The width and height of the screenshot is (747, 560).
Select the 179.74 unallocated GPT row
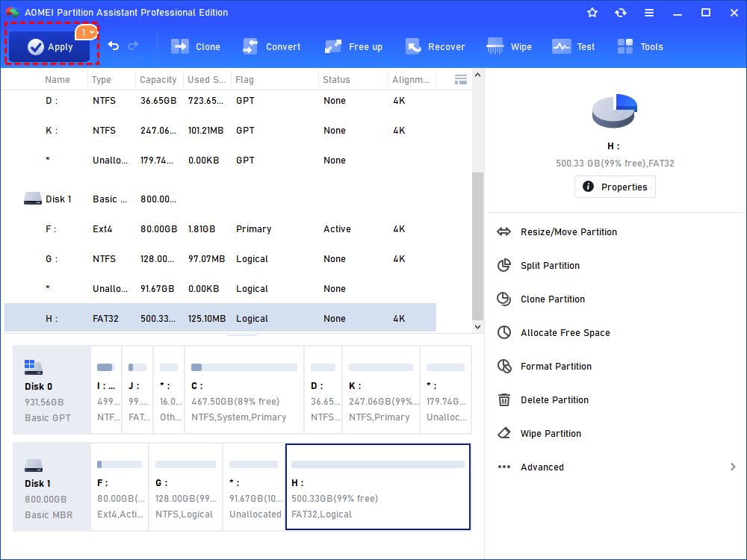pyautogui.click(x=220, y=161)
